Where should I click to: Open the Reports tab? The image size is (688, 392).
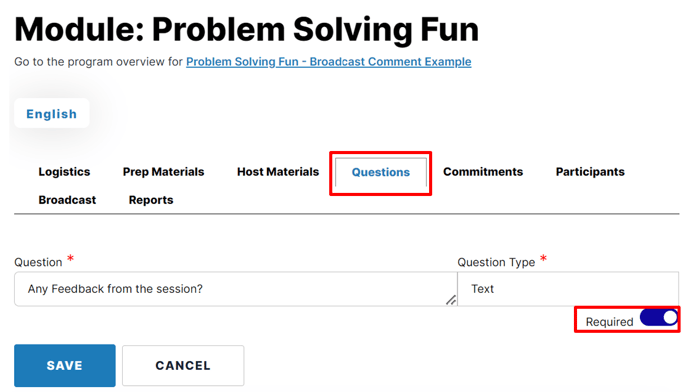(151, 200)
